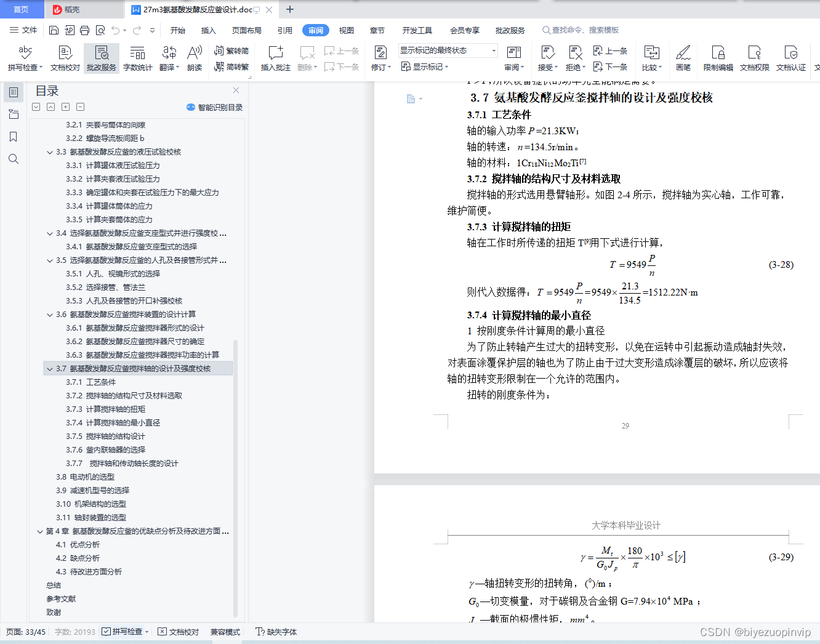Click 拒绝 to reject changes

tap(575, 58)
